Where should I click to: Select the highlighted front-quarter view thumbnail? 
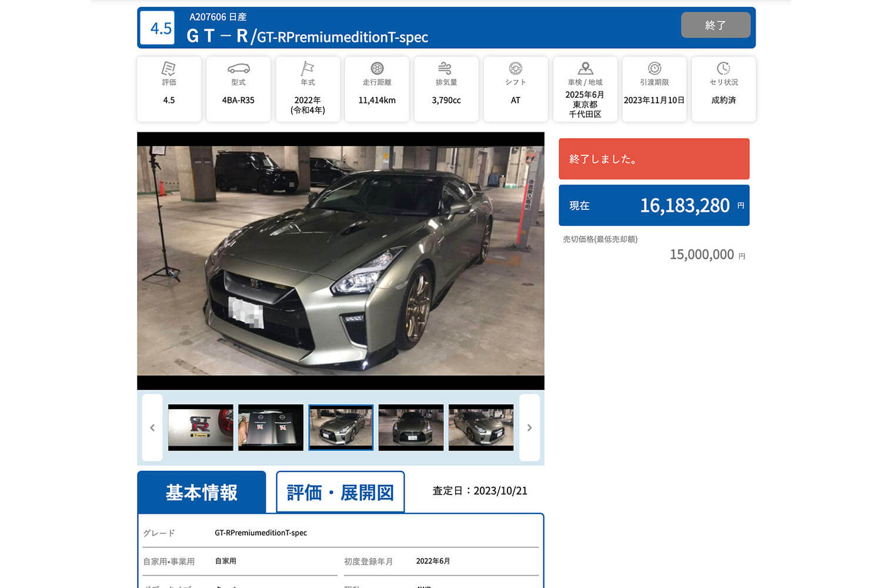[x=341, y=427]
